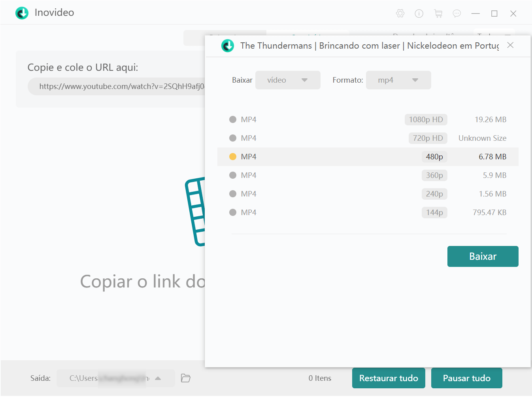Expand the Saída output path dropdown
532x397 pixels.
pyautogui.click(x=158, y=378)
